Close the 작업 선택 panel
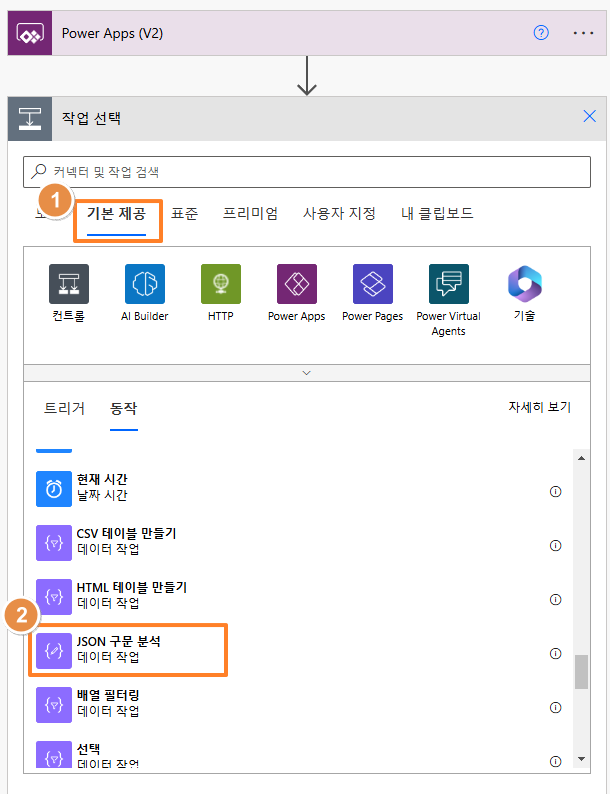610x794 pixels. (589, 116)
